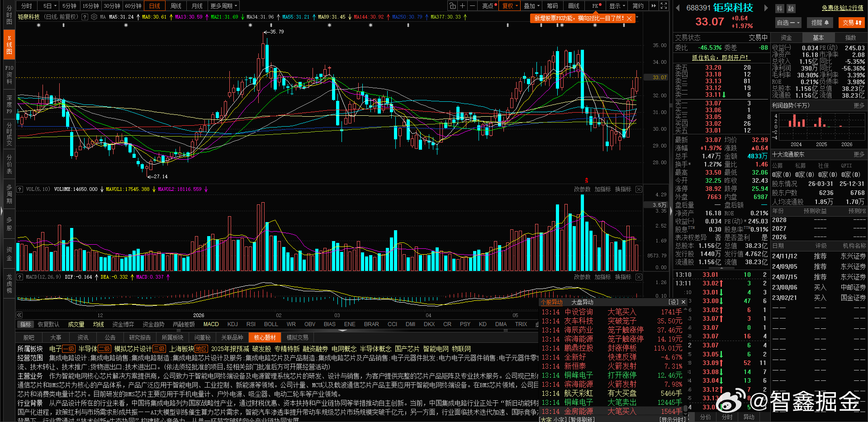The width and height of the screenshot is (868, 422).
Task: Expand 利润趋势 更多 link
Action: click(x=859, y=105)
